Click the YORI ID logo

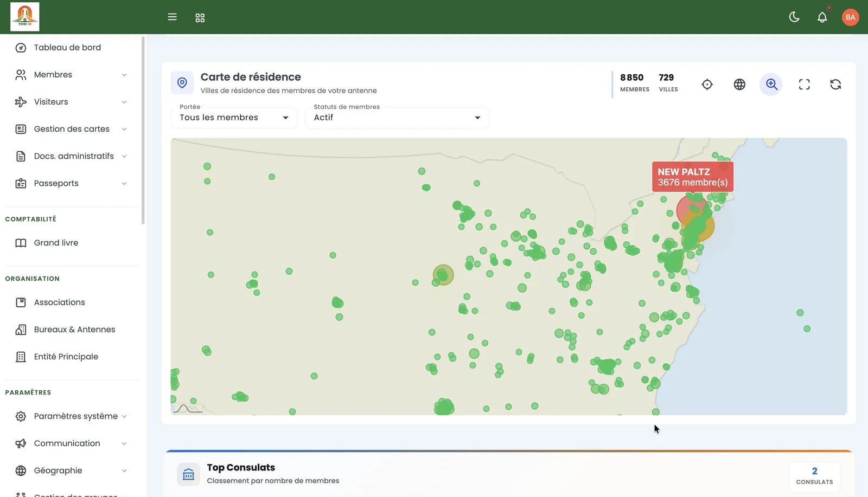point(25,17)
